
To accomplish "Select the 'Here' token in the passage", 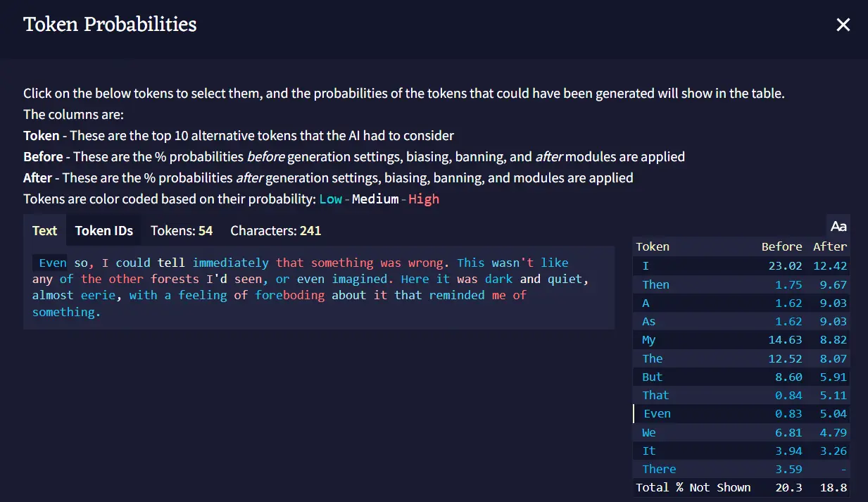I will 415,279.
